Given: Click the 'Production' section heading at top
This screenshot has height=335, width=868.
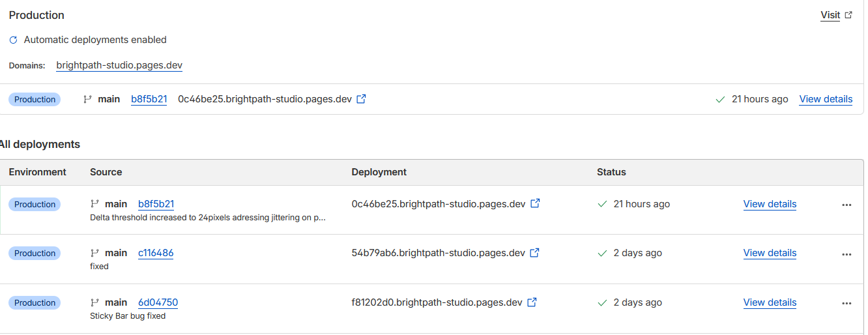Looking at the screenshot, I should point(36,15).
